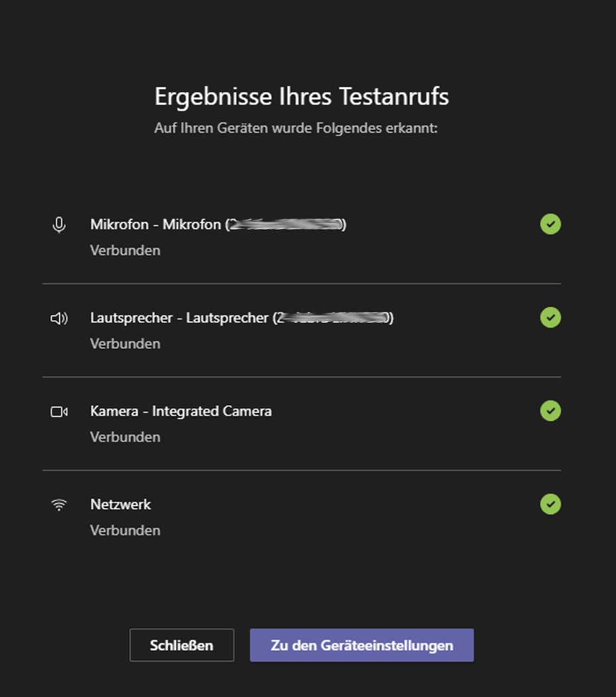The image size is (616, 697).
Task: Click the Kamera - Integrated Camera label
Action: 181,411
